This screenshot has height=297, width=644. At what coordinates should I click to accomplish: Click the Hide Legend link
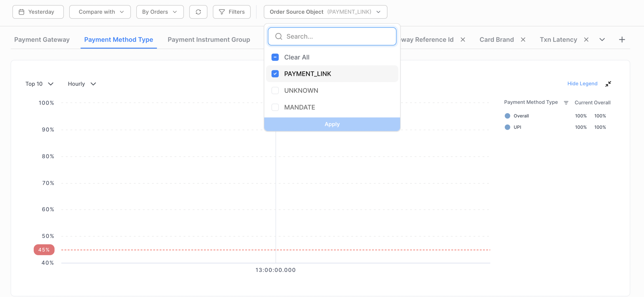coord(582,84)
